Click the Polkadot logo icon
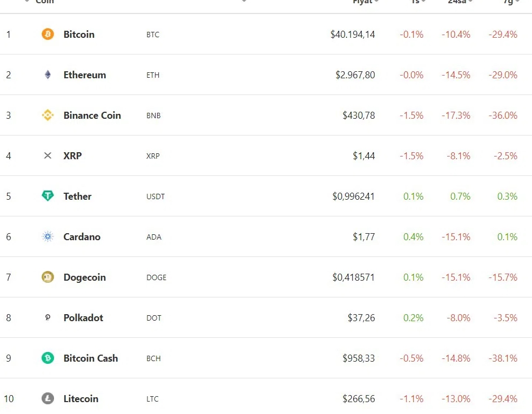 tap(48, 318)
